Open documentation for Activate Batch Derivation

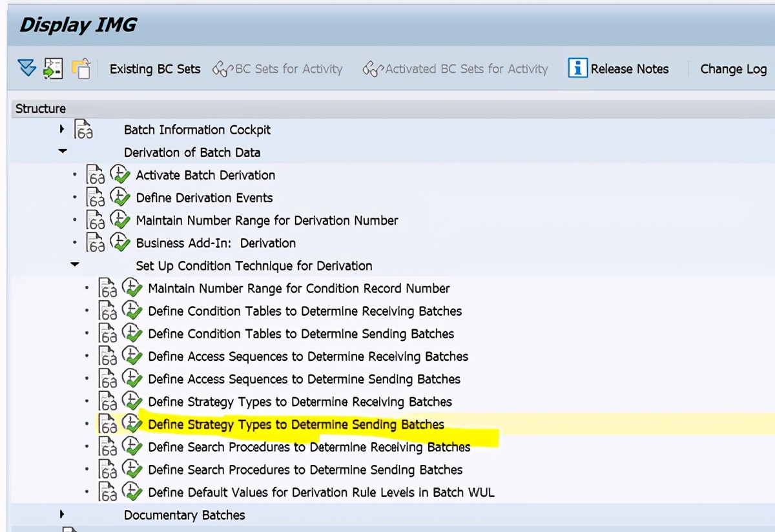point(96,175)
